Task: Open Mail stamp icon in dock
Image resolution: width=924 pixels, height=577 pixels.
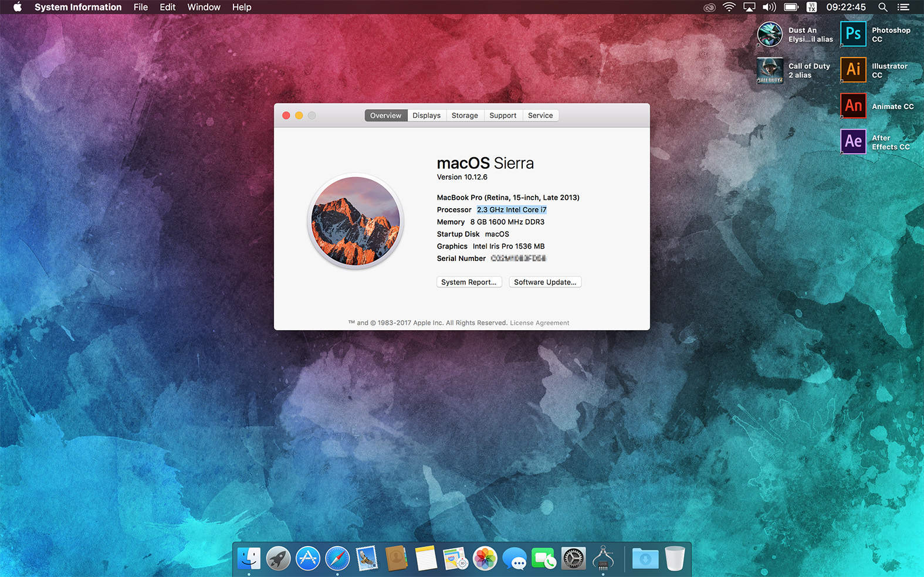Action: (x=367, y=558)
